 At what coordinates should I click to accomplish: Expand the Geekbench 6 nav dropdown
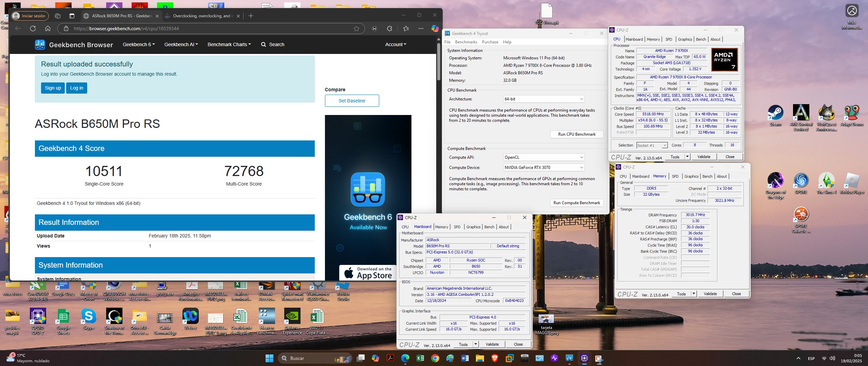pyautogui.click(x=139, y=44)
